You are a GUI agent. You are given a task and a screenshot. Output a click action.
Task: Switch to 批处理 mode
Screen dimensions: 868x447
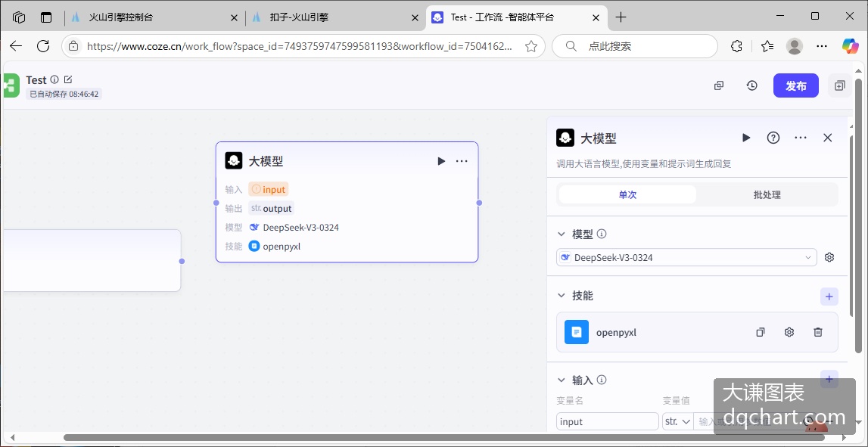(767, 194)
